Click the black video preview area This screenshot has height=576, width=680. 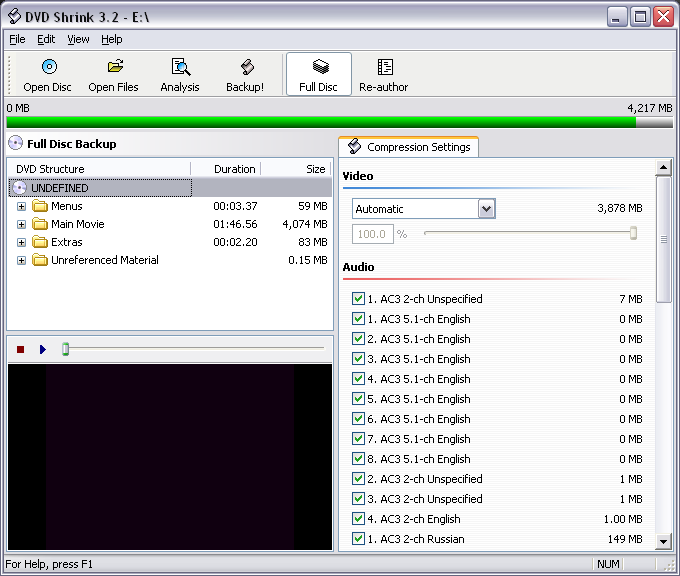170,457
